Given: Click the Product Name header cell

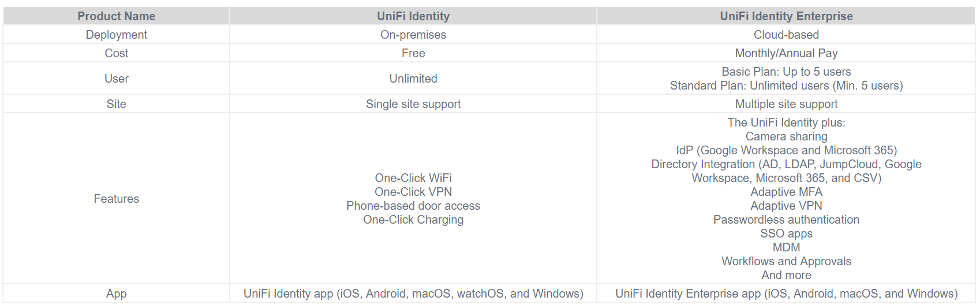Looking at the screenshot, I should 116,16.
